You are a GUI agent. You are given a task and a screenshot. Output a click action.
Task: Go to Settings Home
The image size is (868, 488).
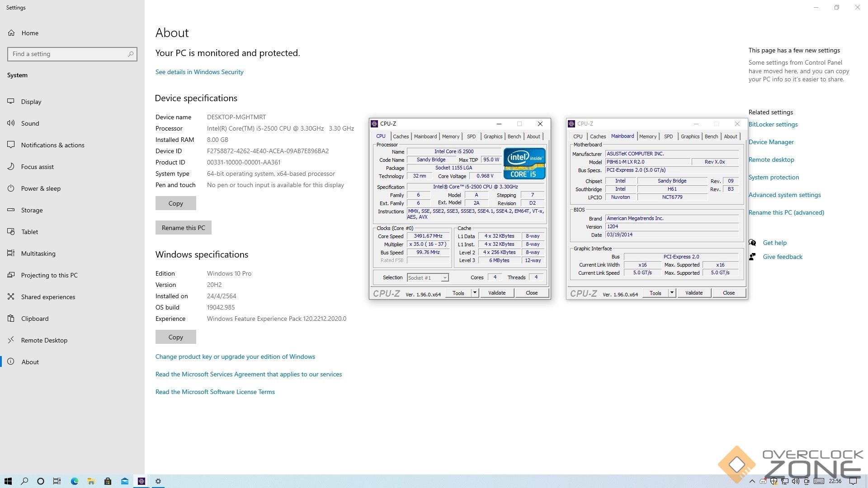(x=29, y=33)
